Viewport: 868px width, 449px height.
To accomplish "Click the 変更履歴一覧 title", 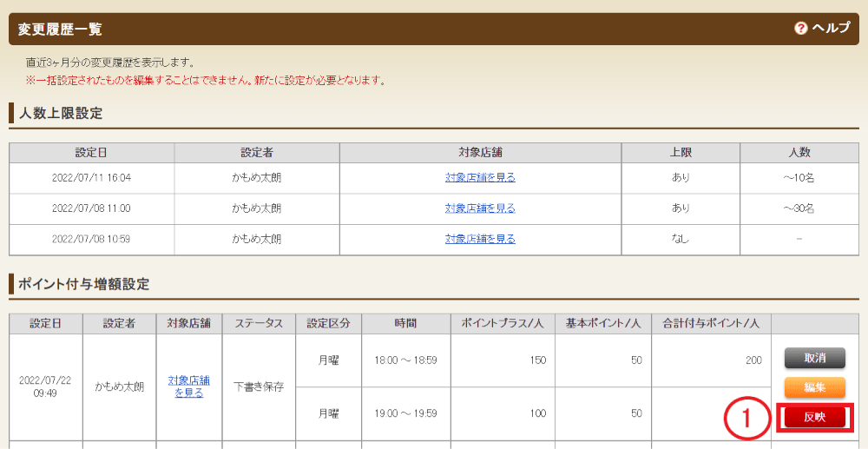I will click(60, 30).
